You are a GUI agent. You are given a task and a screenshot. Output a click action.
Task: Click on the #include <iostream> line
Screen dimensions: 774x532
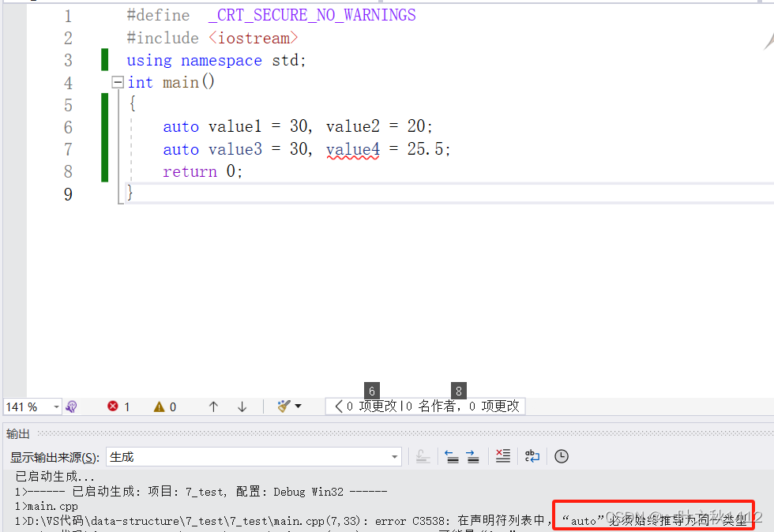(x=212, y=38)
